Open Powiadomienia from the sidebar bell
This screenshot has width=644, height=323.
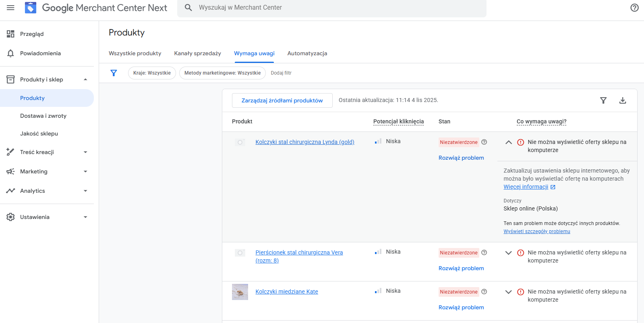[x=11, y=53]
